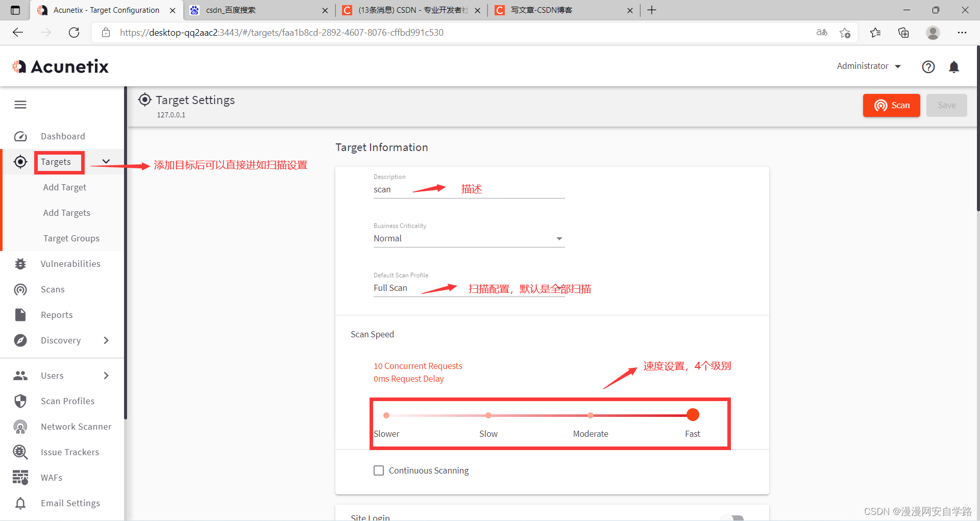The image size is (980, 521).
Task: Open browser collections icon
Action: [903, 33]
